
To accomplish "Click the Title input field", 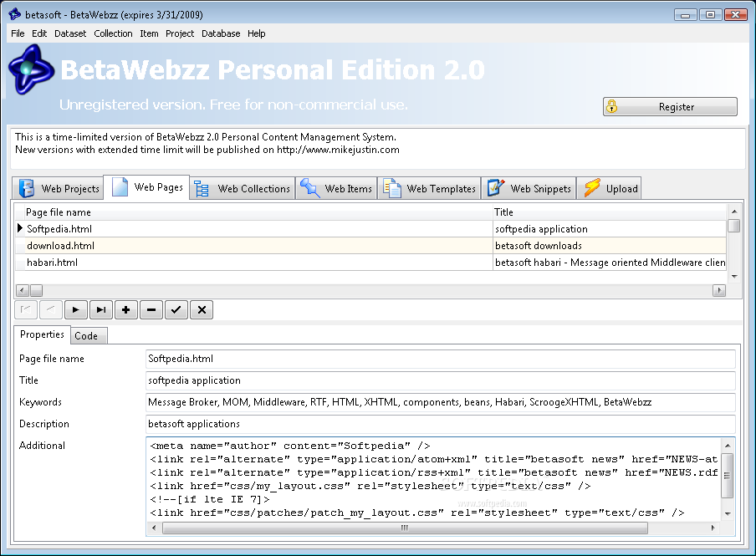I will pos(440,380).
